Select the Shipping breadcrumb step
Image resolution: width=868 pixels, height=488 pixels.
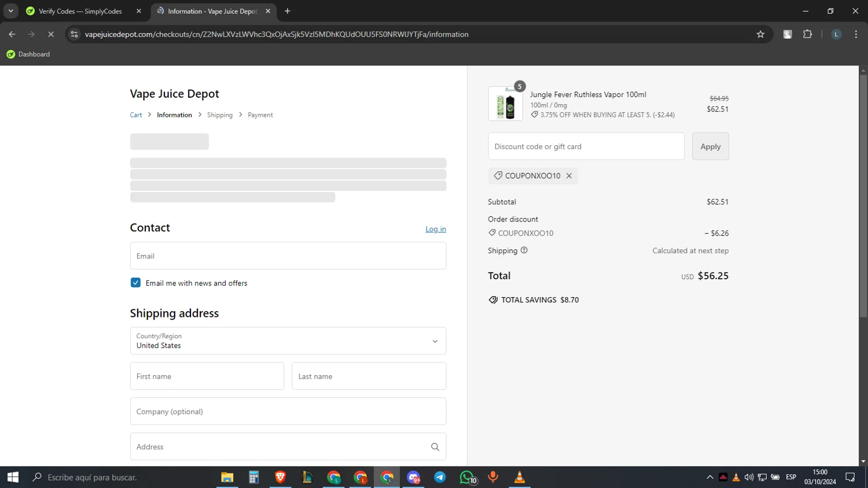(220, 115)
